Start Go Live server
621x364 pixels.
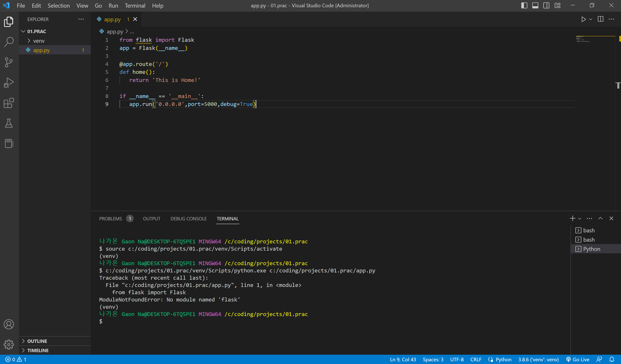pyautogui.click(x=578, y=360)
